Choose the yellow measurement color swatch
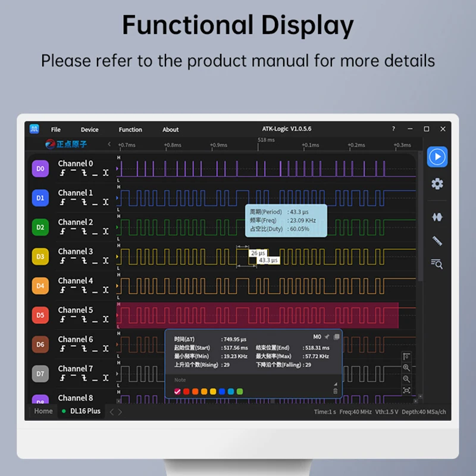 213,392
